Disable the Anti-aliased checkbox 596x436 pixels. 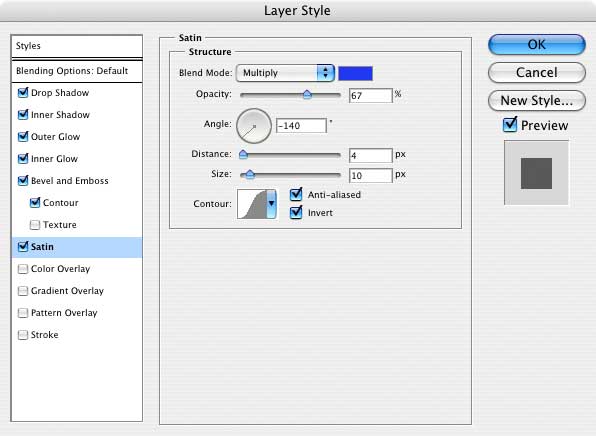[296, 194]
